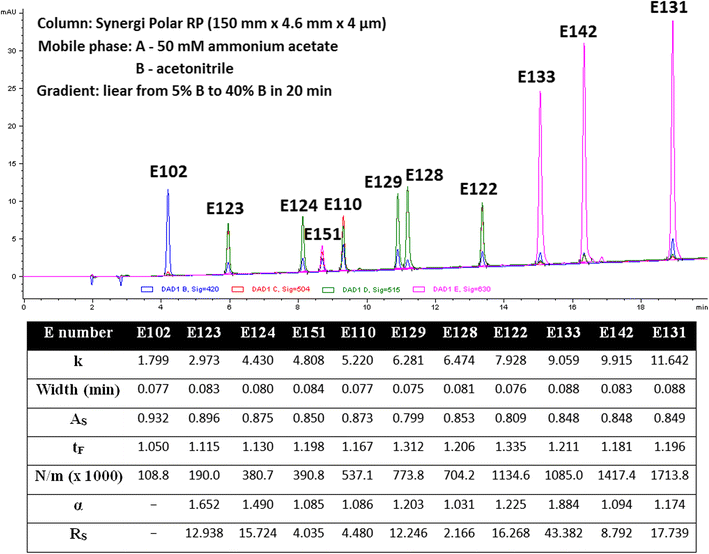Click the As value 0.799
This screenshot has height=554, width=709.
(408, 418)
